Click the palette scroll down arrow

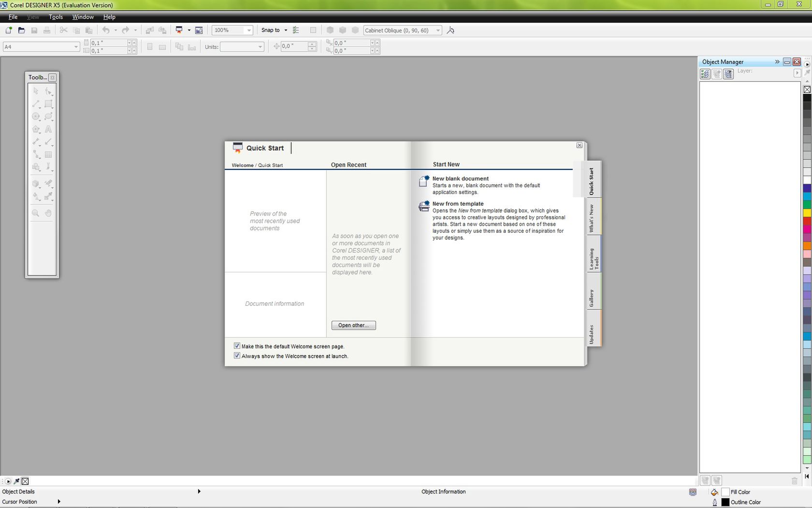click(807, 468)
